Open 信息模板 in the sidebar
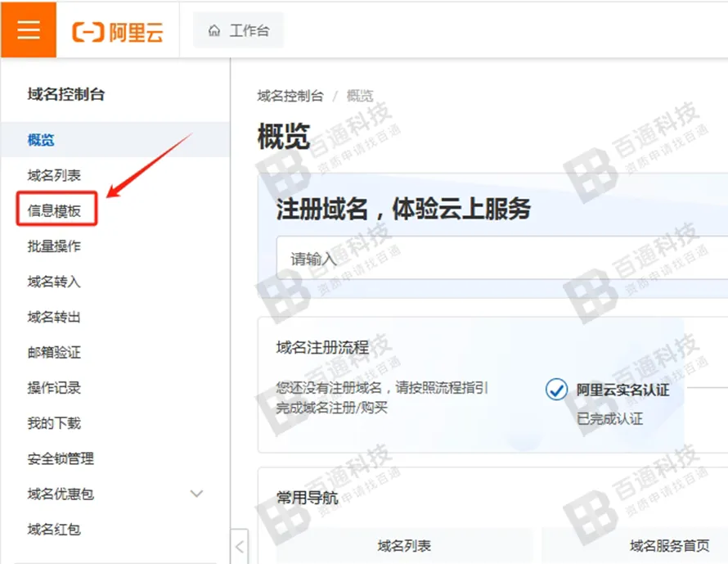Viewport: 728px width, 564px height. [54, 210]
